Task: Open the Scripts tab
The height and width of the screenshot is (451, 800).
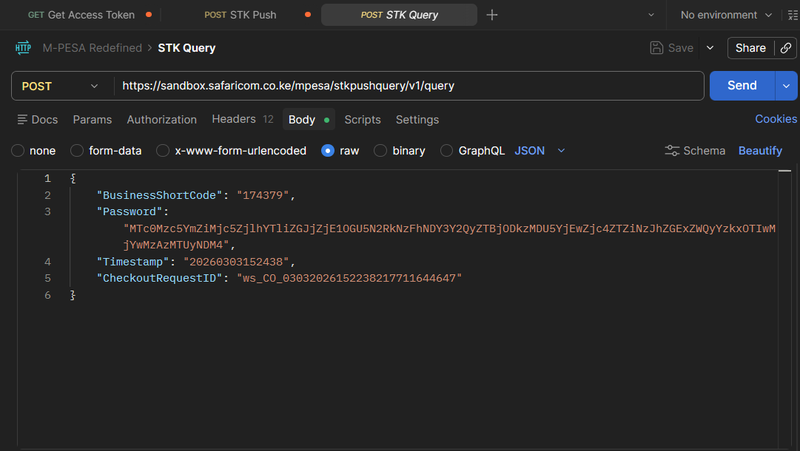Action: pyautogui.click(x=362, y=119)
